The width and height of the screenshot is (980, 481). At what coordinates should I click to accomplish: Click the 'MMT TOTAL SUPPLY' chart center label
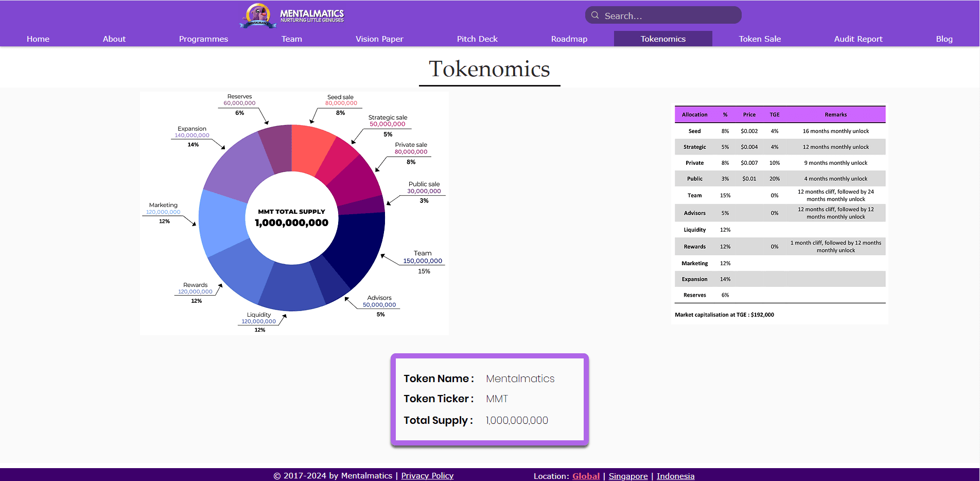coord(291,212)
